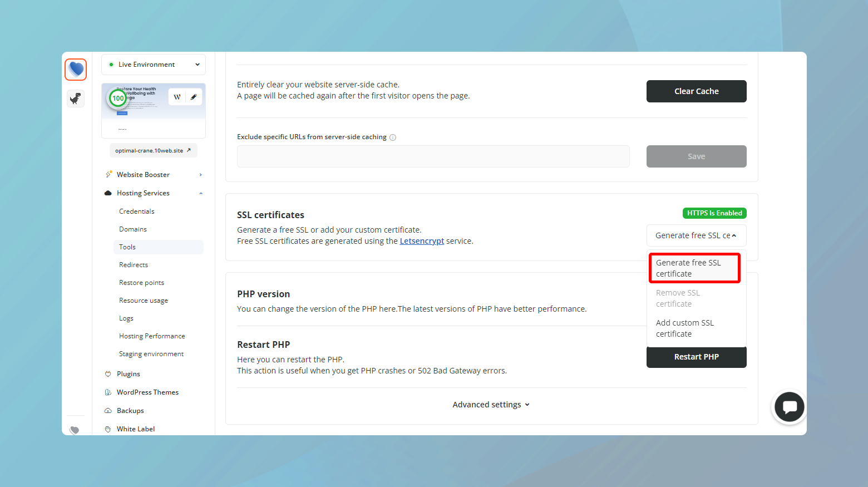Image resolution: width=868 pixels, height=487 pixels.
Task: Click the Website Booster lightning icon
Action: [x=108, y=174]
